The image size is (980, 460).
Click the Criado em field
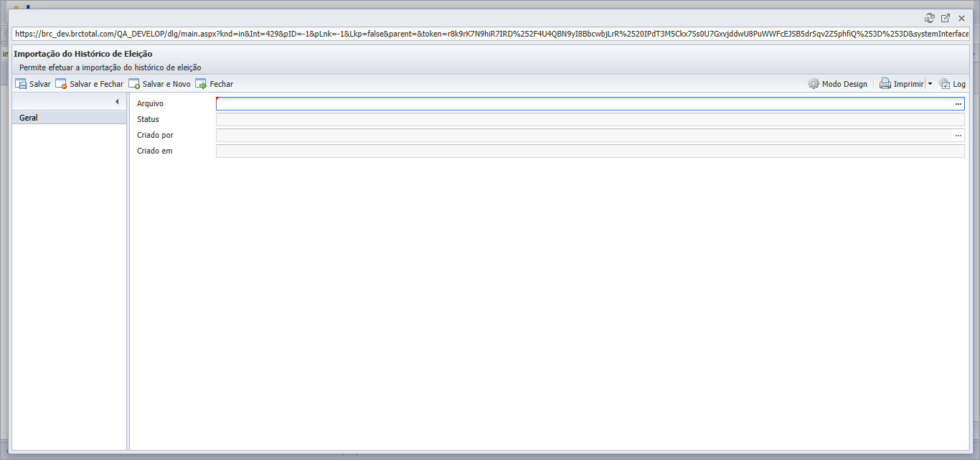pyautogui.click(x=590, y=151)
